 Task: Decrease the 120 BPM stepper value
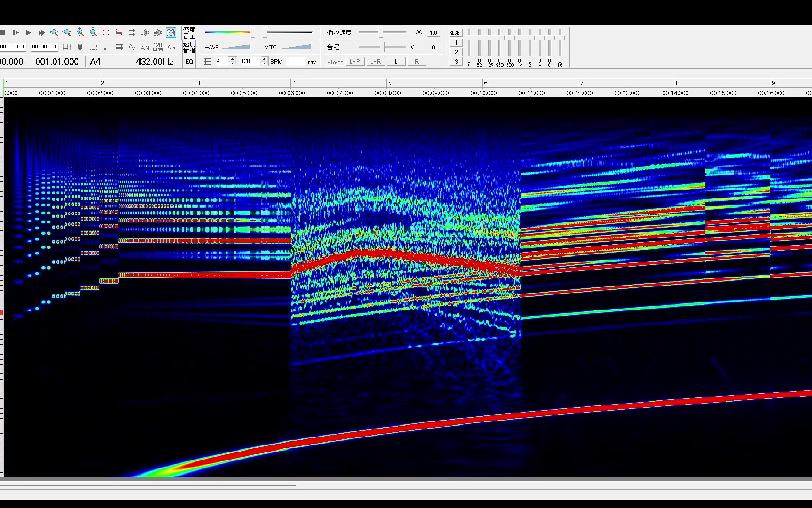pyautogui.click(x=265, y=63)
